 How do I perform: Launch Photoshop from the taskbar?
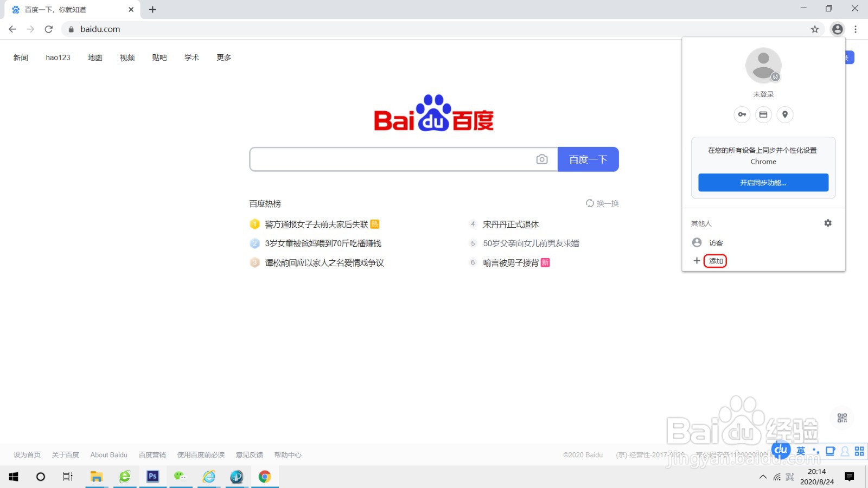[x=152, y=477]
